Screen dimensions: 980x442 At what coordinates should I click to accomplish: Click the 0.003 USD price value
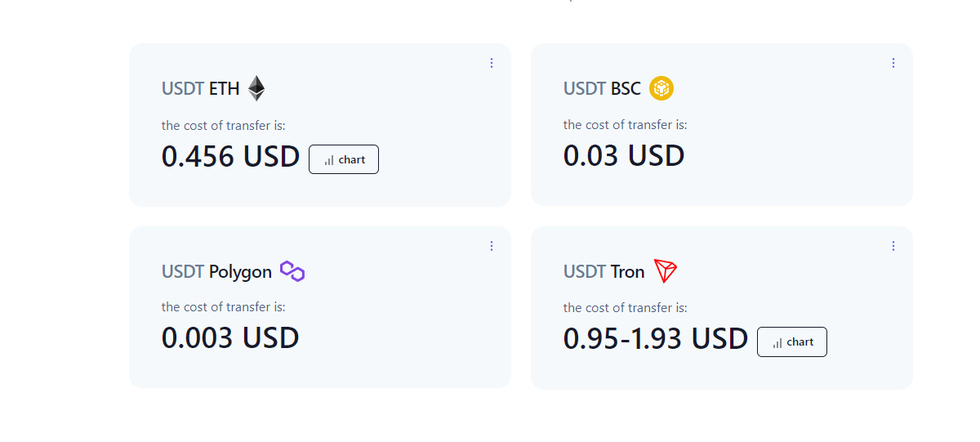(x=231, y=337)
